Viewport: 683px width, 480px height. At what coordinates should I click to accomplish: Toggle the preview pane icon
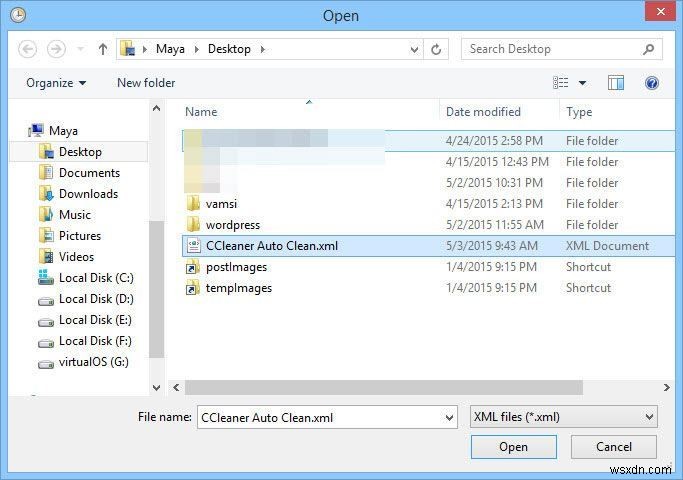616,83
